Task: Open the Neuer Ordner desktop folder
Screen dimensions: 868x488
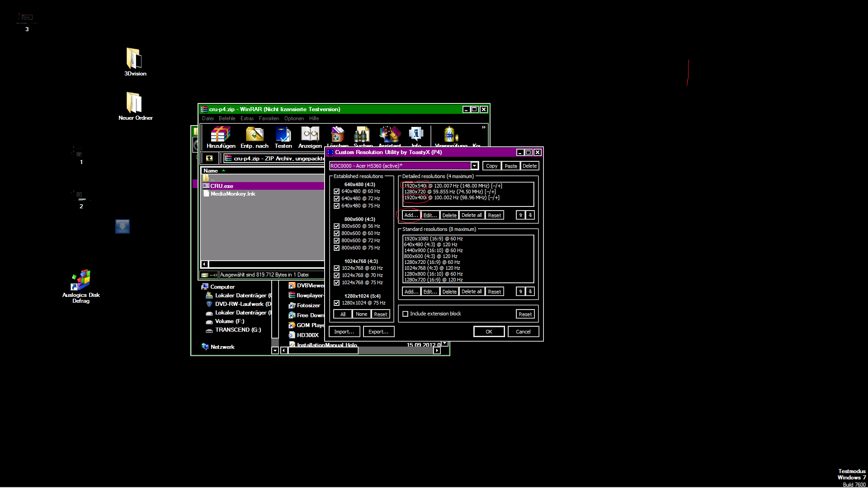Action: [135, 106]
